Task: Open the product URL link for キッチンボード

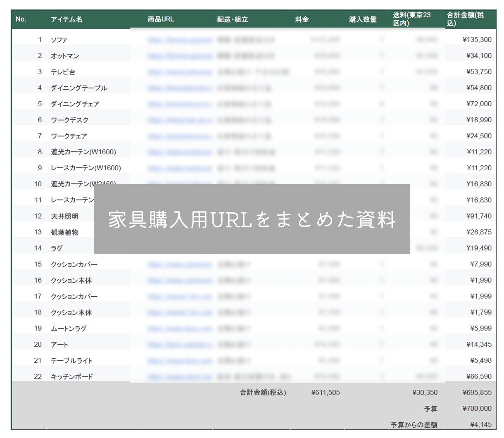Action: (x=180, y=377)
